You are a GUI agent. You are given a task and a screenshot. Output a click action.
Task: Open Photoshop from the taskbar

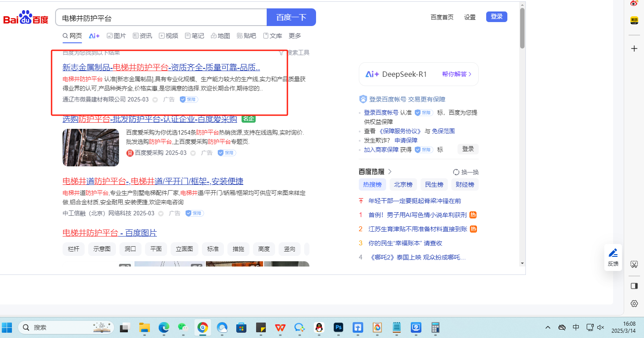click(x=339, y=327)
